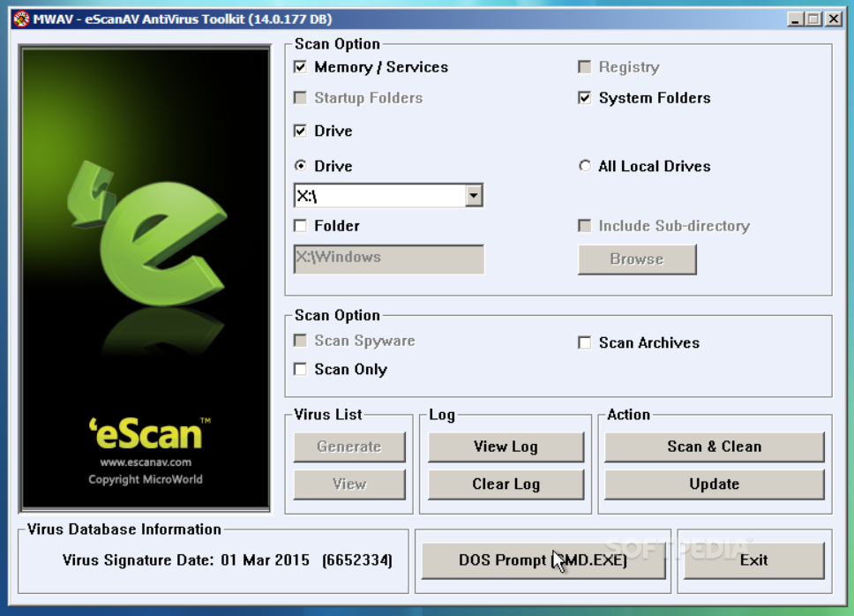Click the MWAV app icon in title bar
Screen dimensions: 854x616
(21, 19)
